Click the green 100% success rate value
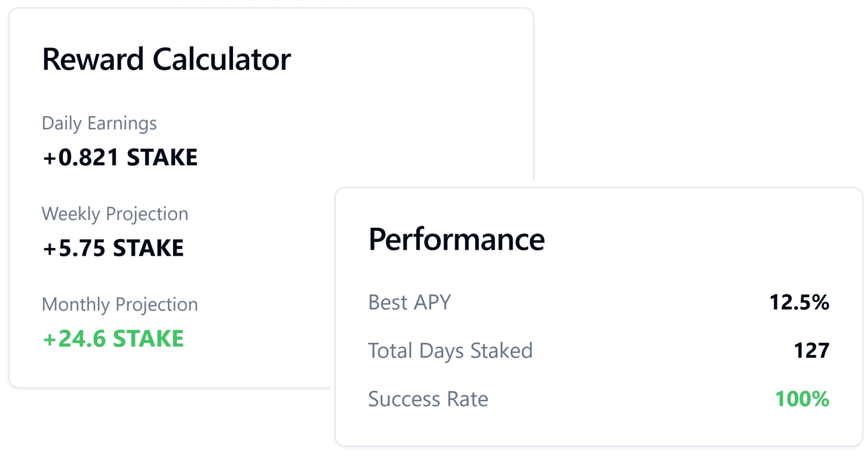This screenshot has width=868, height=452. pos(802,399)
